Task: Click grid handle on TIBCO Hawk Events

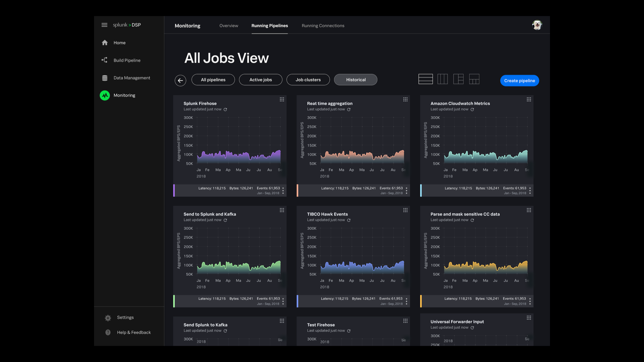Action: 405,210
